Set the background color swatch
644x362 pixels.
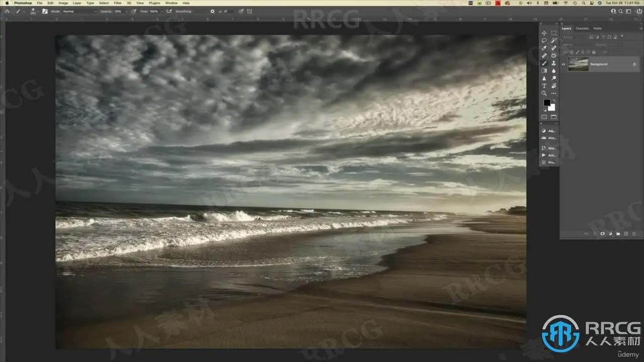tap(552, 107)
